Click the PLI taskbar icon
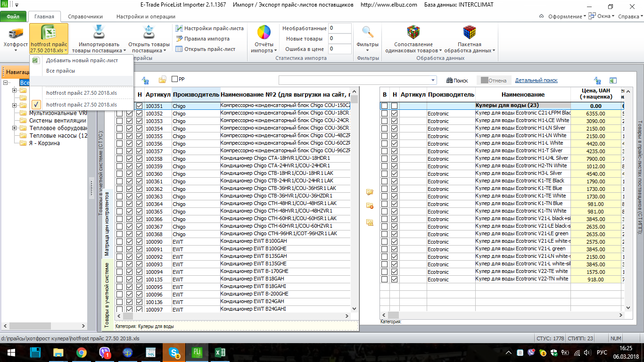Image resolution: width=644 pixels, height=362 pixels. [x=197, y=352]
